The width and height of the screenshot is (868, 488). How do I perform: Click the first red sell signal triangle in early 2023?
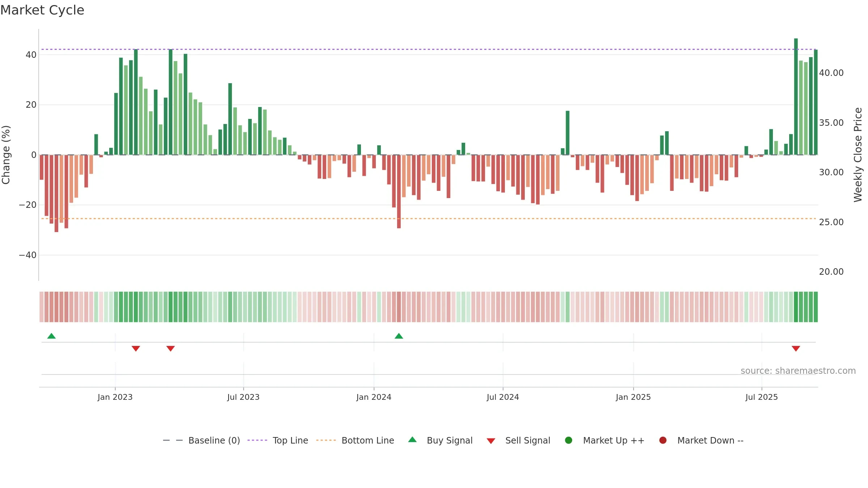tap(136, 348)
